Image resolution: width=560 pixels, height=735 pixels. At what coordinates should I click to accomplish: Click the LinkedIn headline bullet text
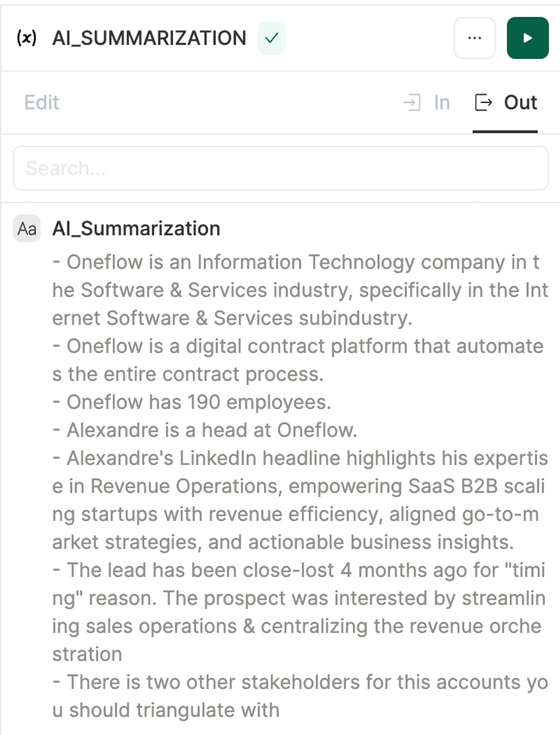point(300,500)
